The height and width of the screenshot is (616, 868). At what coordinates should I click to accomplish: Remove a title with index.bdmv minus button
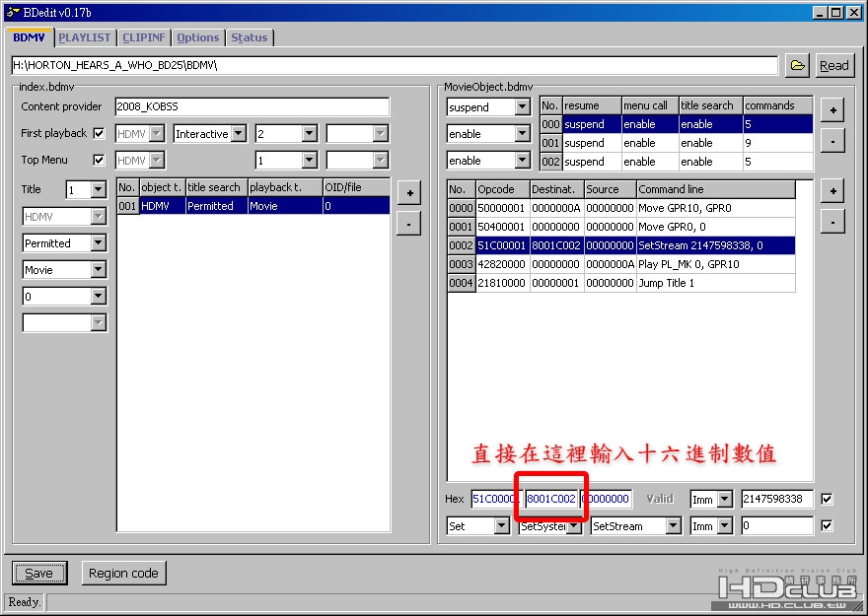[409, 224]
